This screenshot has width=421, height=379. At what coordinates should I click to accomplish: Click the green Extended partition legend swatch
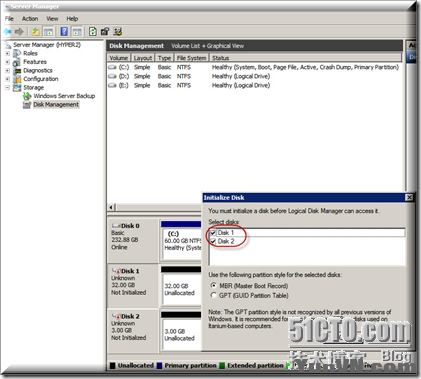click(x=222, y=366)
